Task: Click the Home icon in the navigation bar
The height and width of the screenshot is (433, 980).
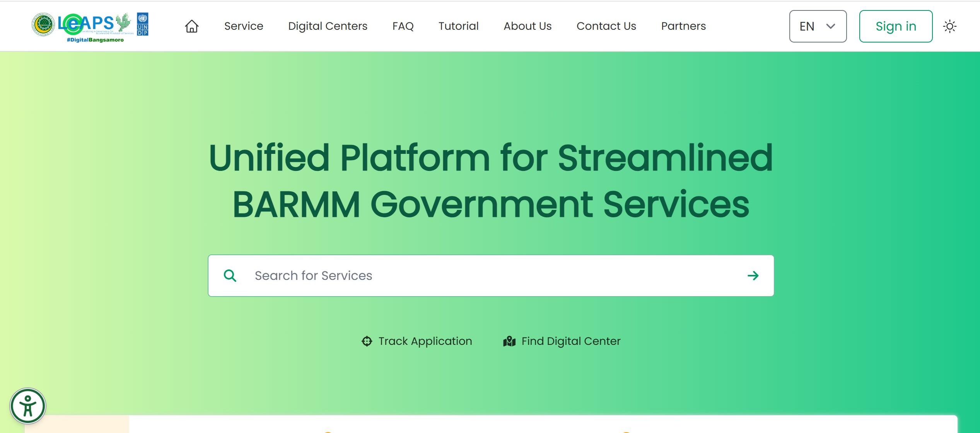Action: 192,26
